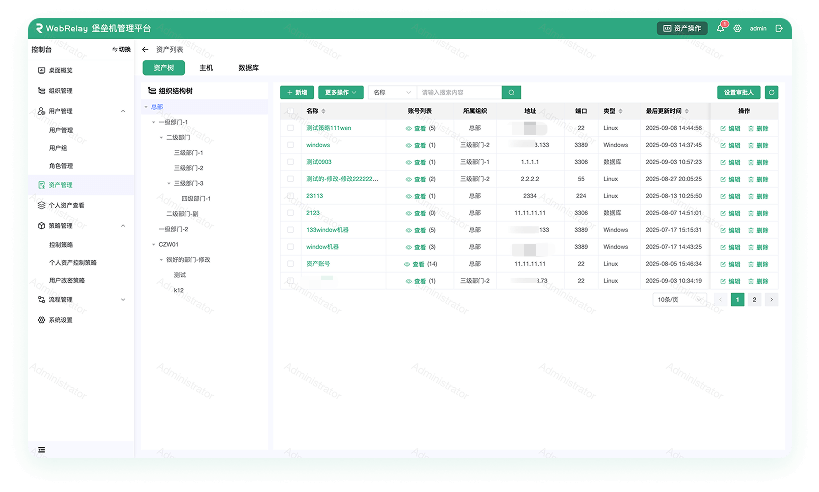Check the 资产账号 row checkbox
This screenshot has height=492, width=819.
(x=290, y=264)
